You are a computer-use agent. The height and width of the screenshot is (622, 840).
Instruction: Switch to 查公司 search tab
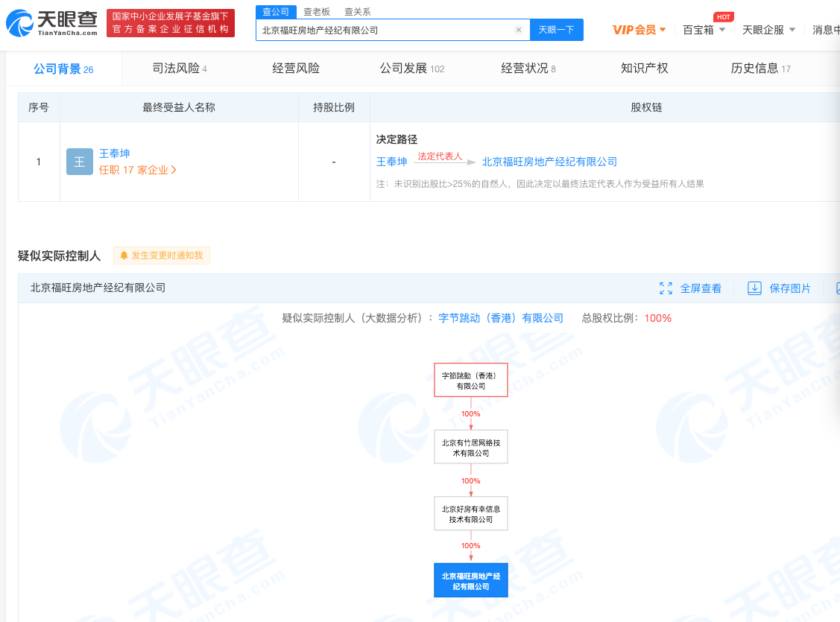pyautogui.click(x=276, y=12)
